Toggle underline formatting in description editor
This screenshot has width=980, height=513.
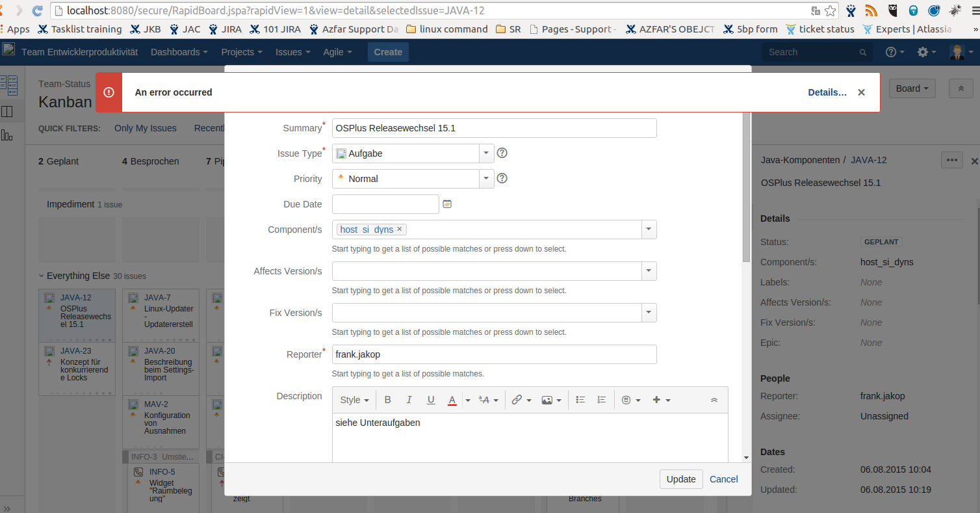tap(431, 400)
